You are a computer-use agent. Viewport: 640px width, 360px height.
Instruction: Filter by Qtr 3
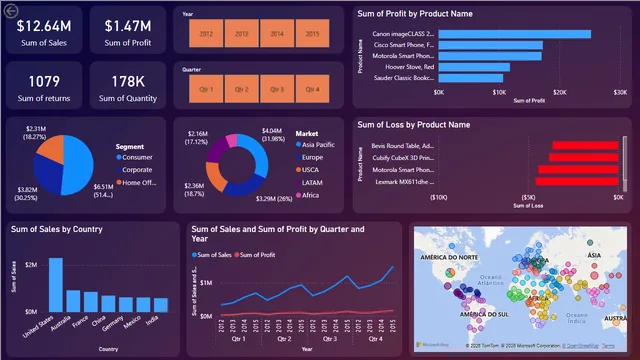point(277,89)
